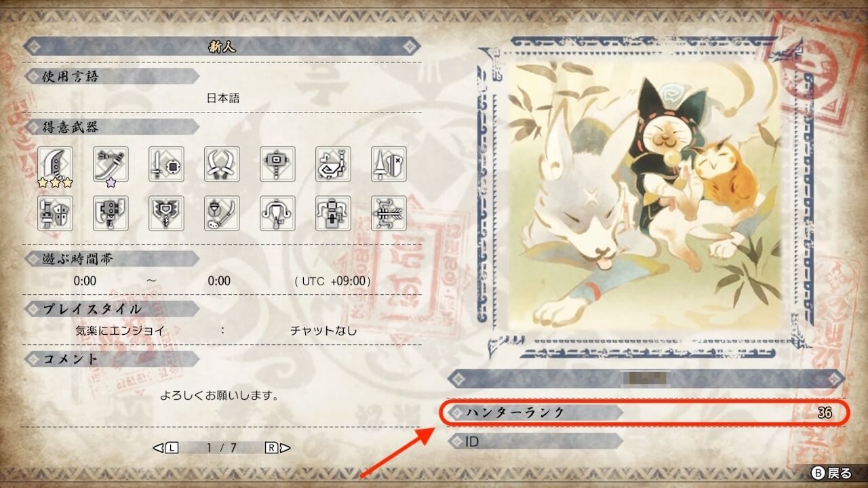
Task: Choose the Lance weapon icon
Action: coord(389,163)
